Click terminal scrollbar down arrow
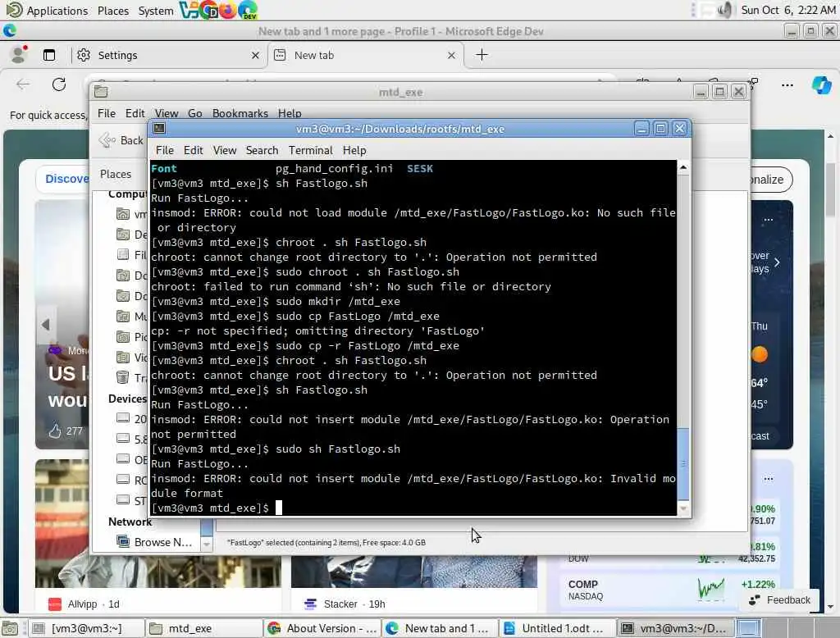This screenshot has height=638, width=840. (683, 508)
